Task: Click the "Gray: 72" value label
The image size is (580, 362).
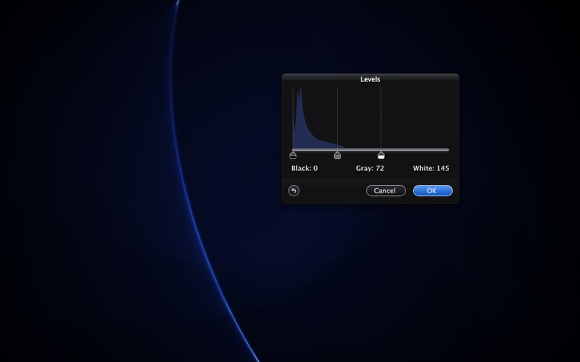Action: tap(370, 168)
